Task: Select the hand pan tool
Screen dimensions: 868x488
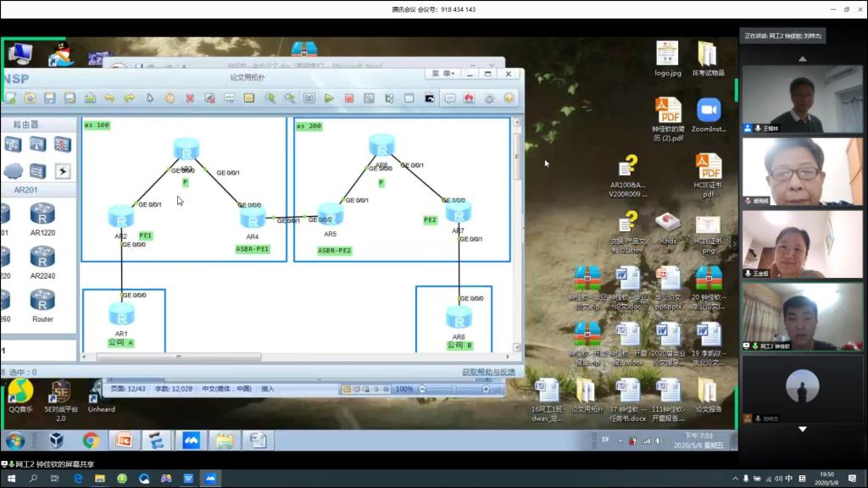Action: pos(170,98)
